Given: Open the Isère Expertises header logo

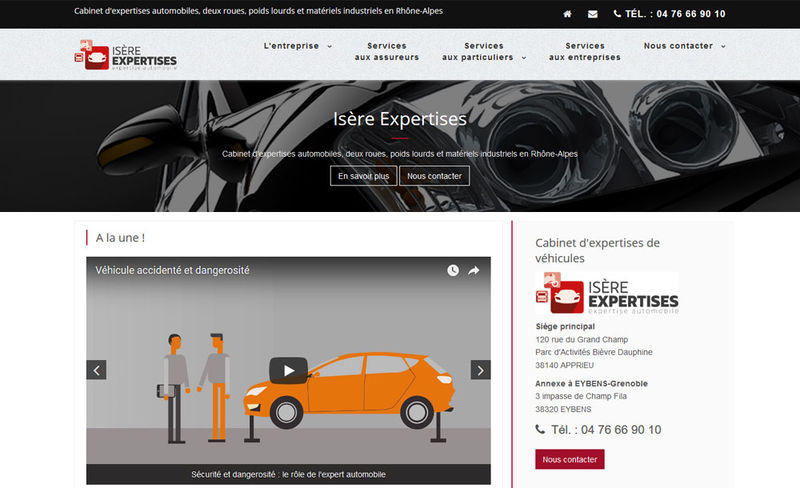Looking at the screenshot, I should 126,55.
